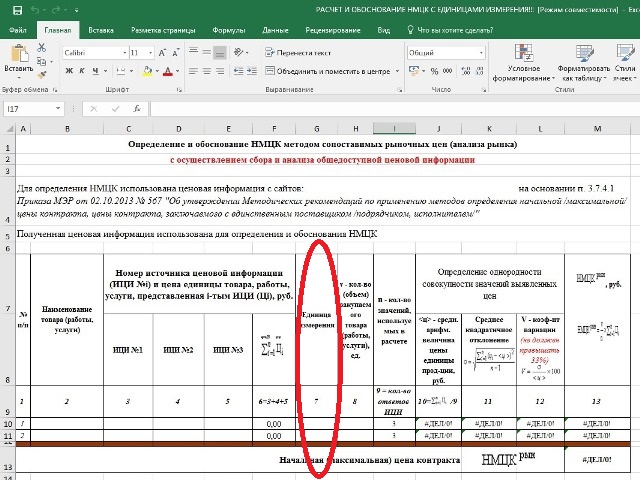
Task: Toggle italic formatting К
Action: (82, 71)
